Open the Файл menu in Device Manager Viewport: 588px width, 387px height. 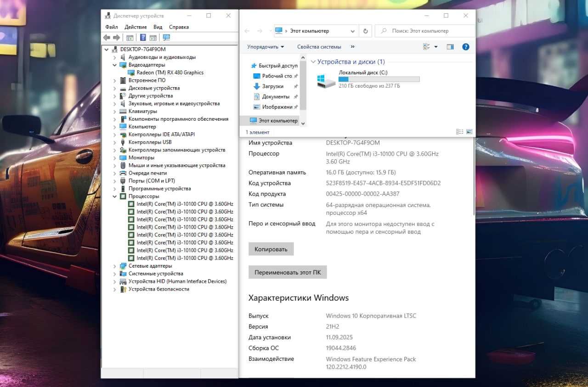112,27
